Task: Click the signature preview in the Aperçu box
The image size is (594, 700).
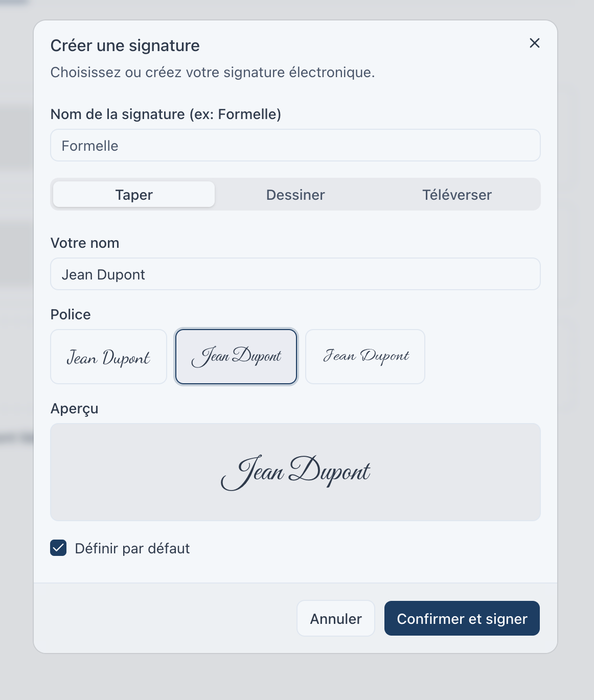Action: 295,472
